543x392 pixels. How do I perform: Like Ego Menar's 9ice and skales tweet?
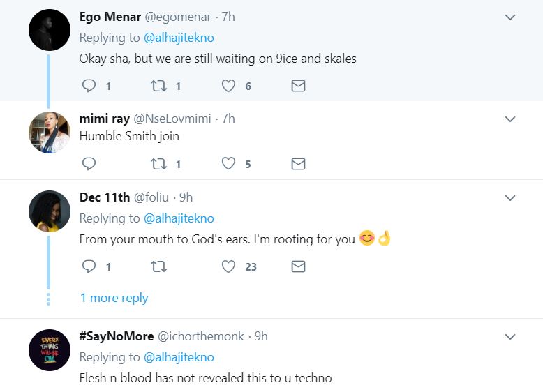(228, 86)
